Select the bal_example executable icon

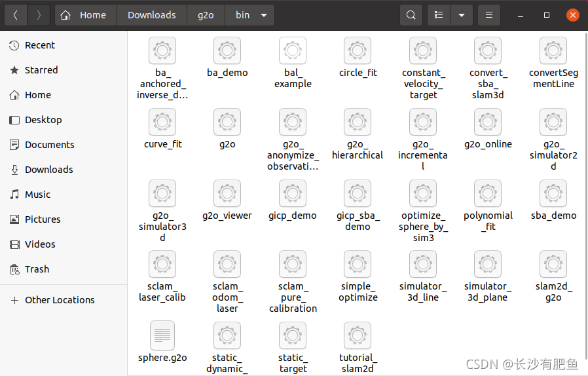[x=293, y=50]
